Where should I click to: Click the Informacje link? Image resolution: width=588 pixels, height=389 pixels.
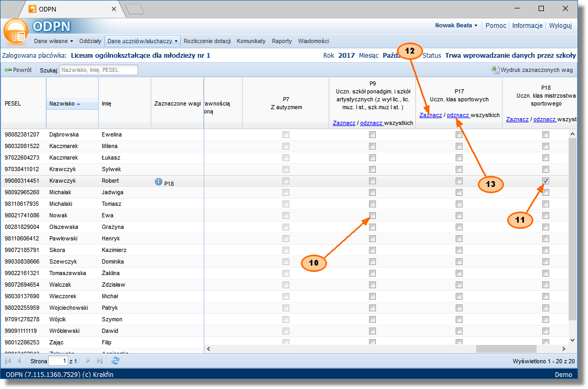(x=527, y=26)
